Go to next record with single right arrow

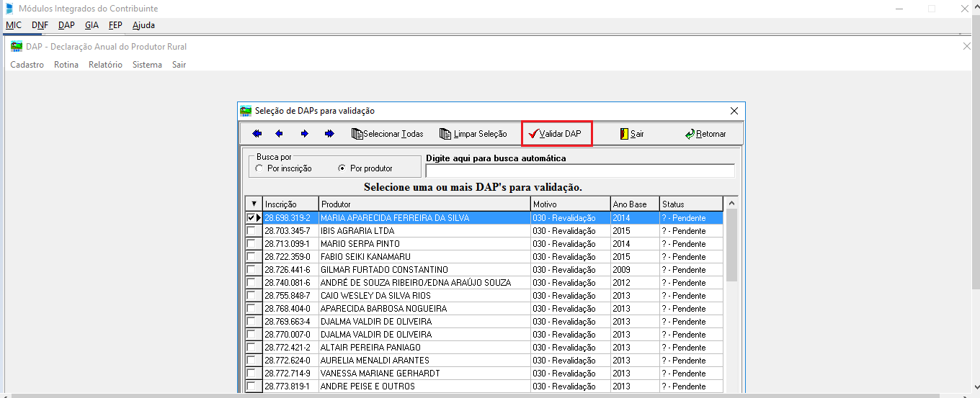point(305,134)
